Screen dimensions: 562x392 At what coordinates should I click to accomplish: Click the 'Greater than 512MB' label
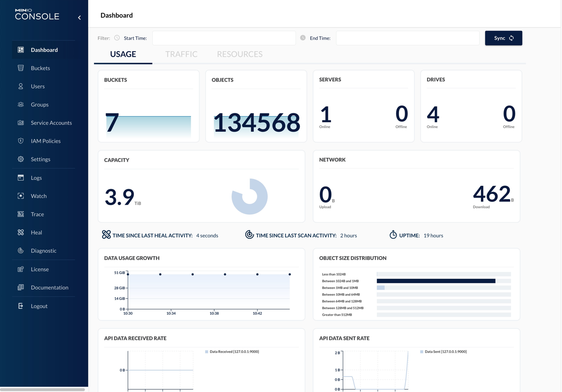[x=337, y=315]
